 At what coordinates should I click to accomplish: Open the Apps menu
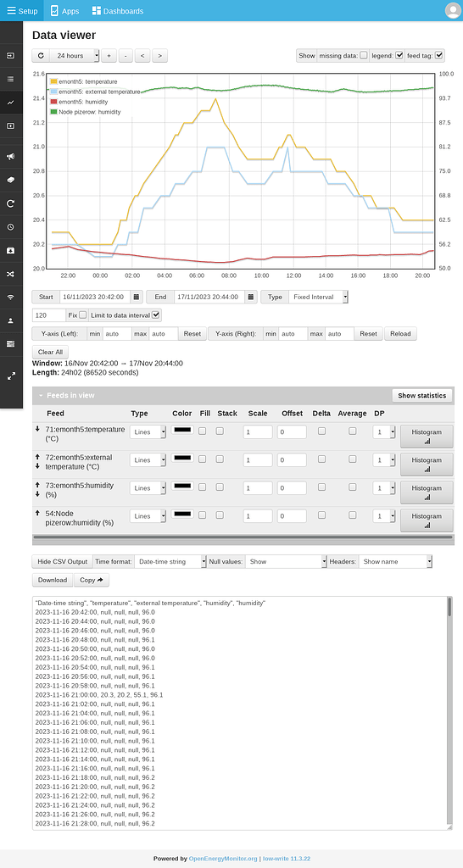coord(64,10)
